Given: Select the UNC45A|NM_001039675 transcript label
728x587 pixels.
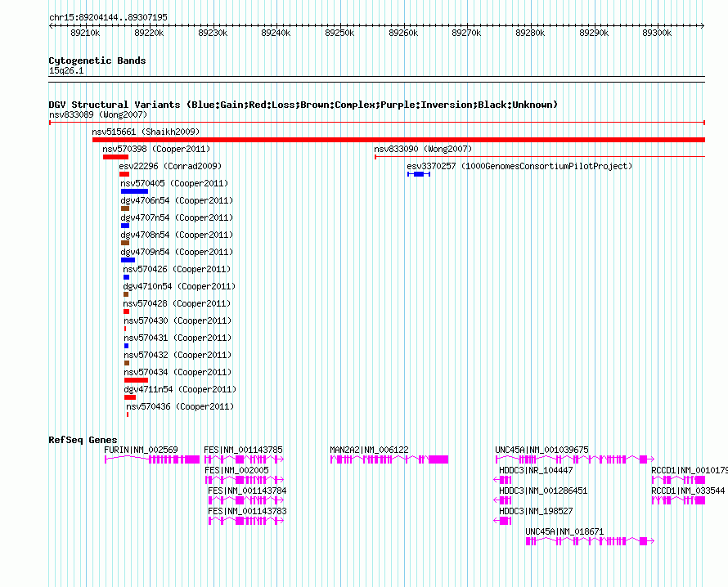Looking at the screenshot, I should [x=542, y=450].
